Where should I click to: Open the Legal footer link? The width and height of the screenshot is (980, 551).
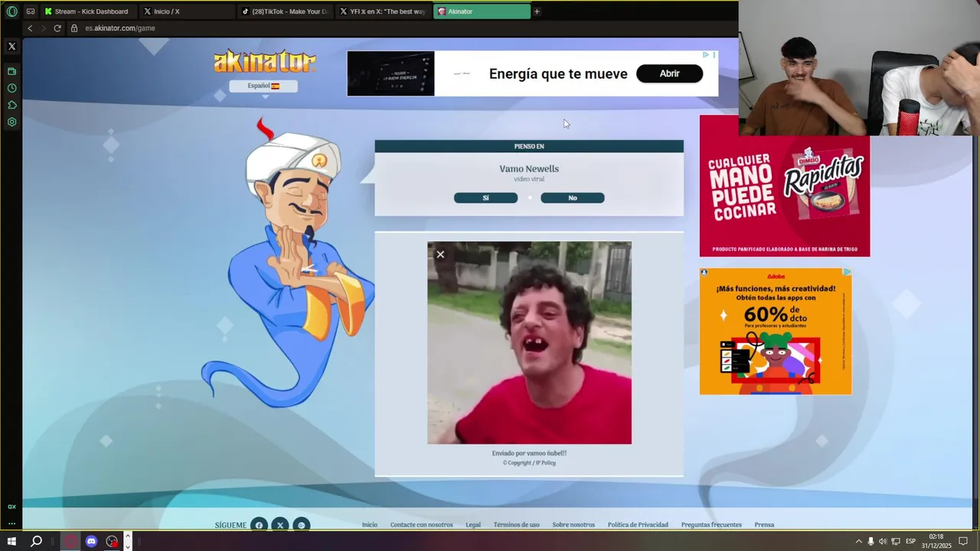[x=473, y=525]
